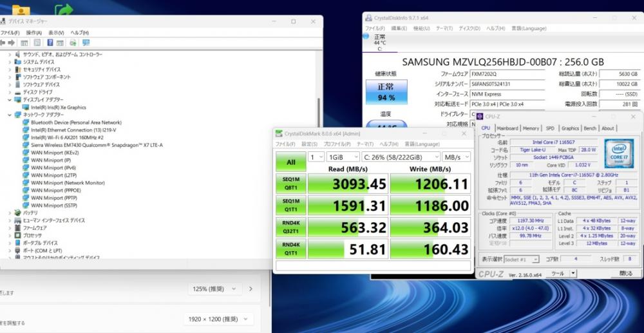Open ディスク(D) menu in CrystalDiskInfo
644x333 pixels.
pyautogui.click(x=469, y=28)
